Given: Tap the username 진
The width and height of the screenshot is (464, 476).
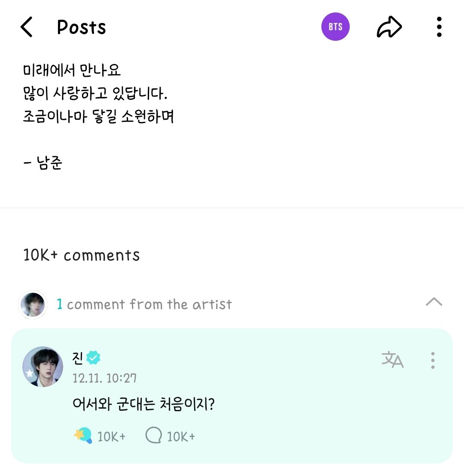Looking at the screenshot, I should point(78,357).
